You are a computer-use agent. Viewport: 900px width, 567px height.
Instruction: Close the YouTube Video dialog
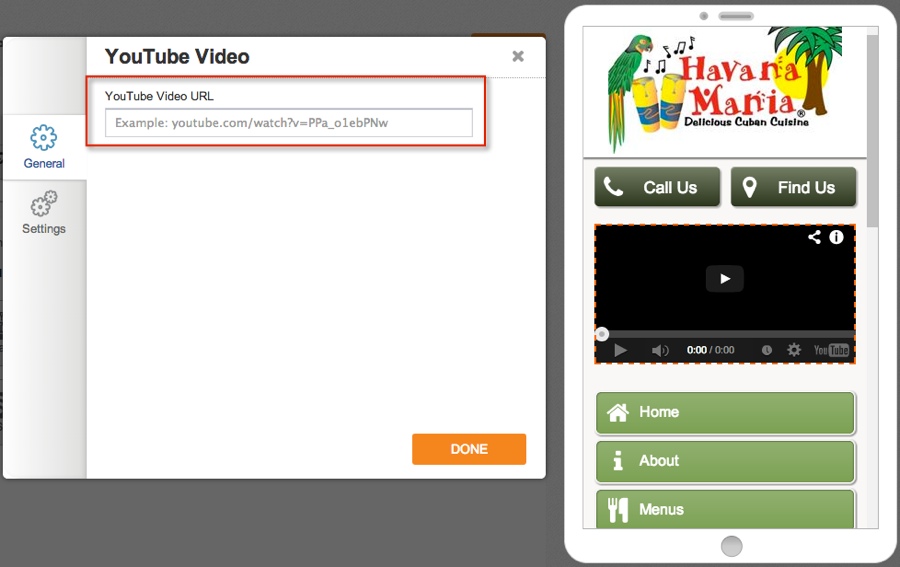(518, 56)
